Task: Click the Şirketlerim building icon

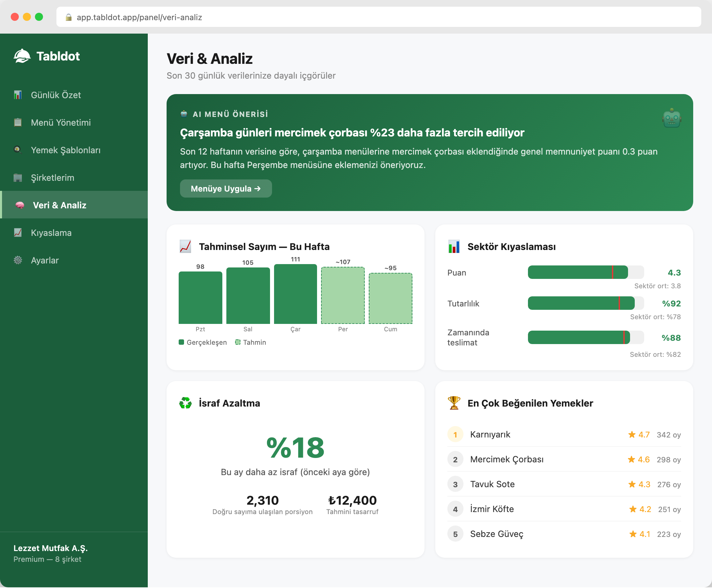Action: coord(18,177)
